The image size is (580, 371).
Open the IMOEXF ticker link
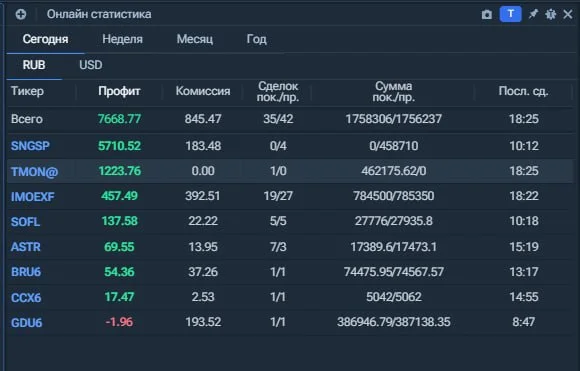33,197
